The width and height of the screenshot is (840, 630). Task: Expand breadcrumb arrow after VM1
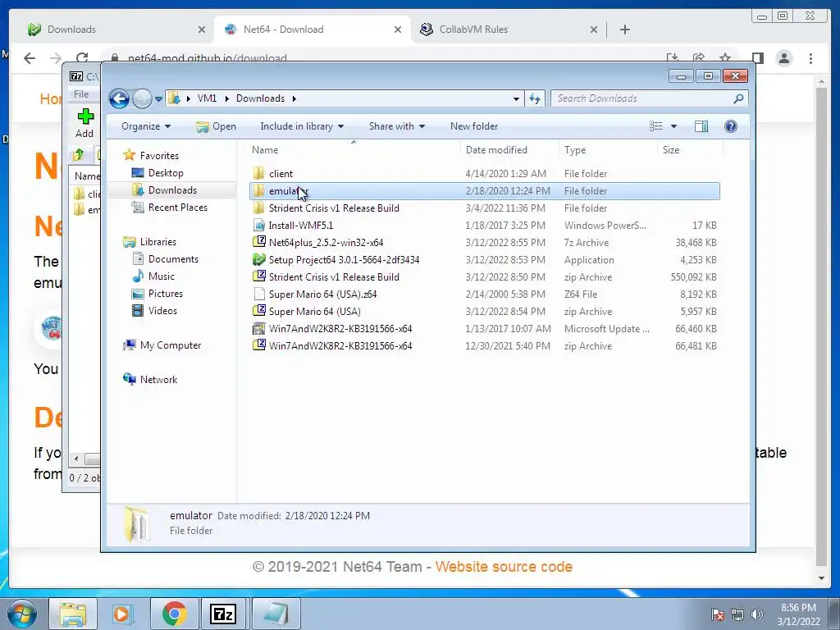226,98
